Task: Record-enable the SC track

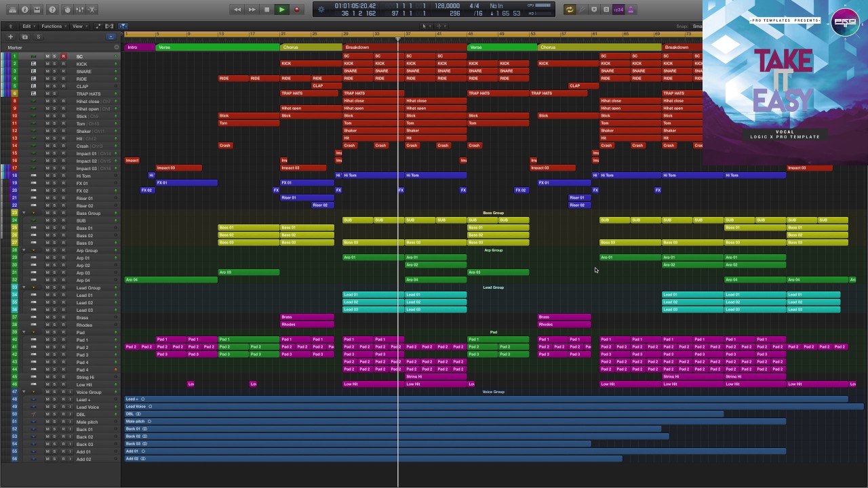Action: [x=63, y=56]
